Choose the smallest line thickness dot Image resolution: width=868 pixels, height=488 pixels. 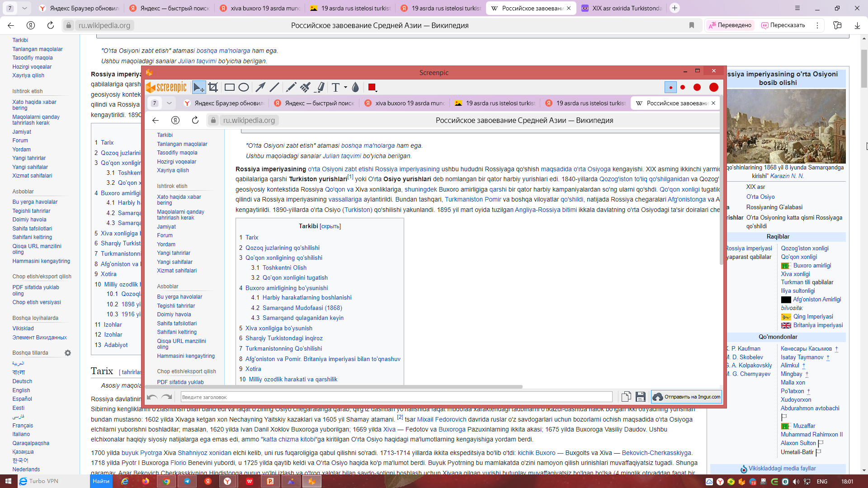point(670,87)
